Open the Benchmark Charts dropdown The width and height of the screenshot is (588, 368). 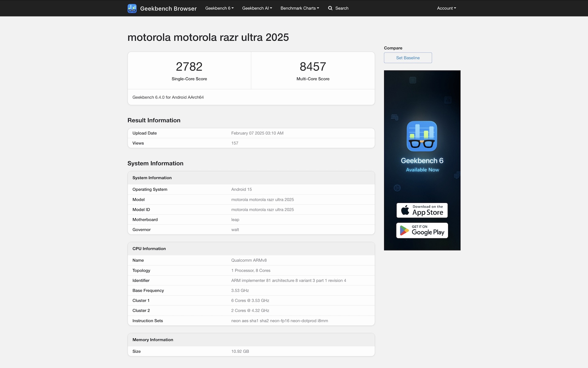(300, 8)
